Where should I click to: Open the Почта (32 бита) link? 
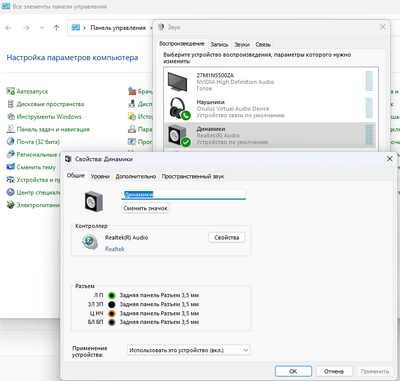[38, 142]
